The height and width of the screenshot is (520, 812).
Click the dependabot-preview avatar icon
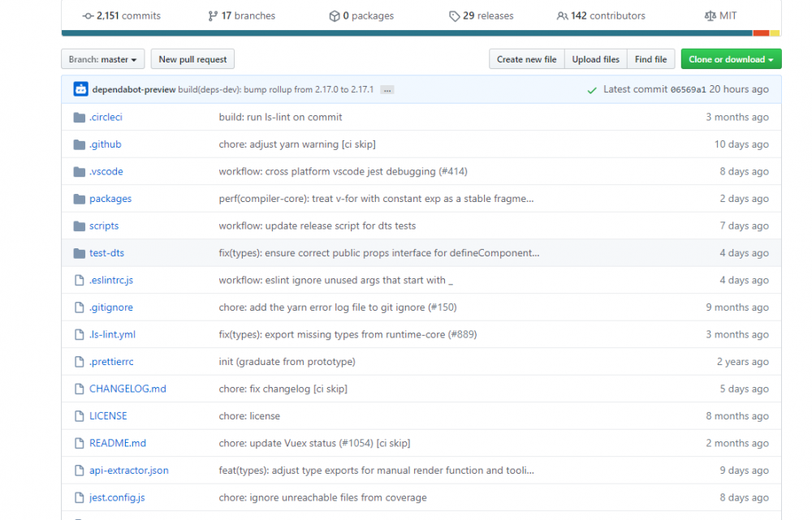coord(80,89)
